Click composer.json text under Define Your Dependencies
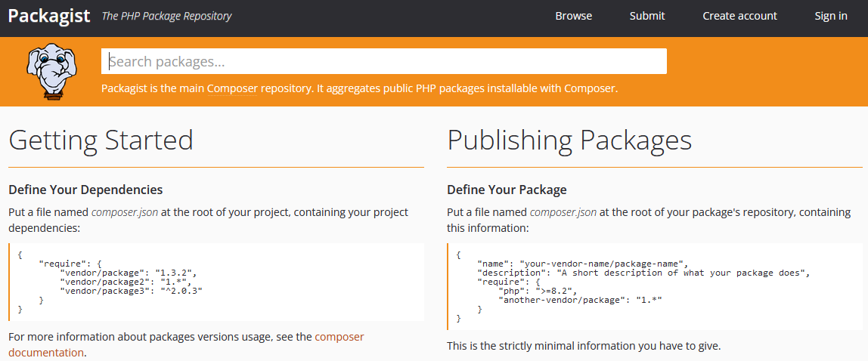 [x=125, y=212]
